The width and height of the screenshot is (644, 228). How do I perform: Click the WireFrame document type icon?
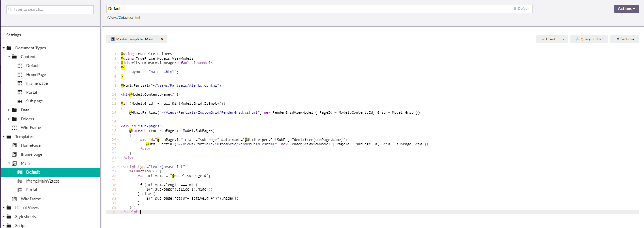(15, 128)
